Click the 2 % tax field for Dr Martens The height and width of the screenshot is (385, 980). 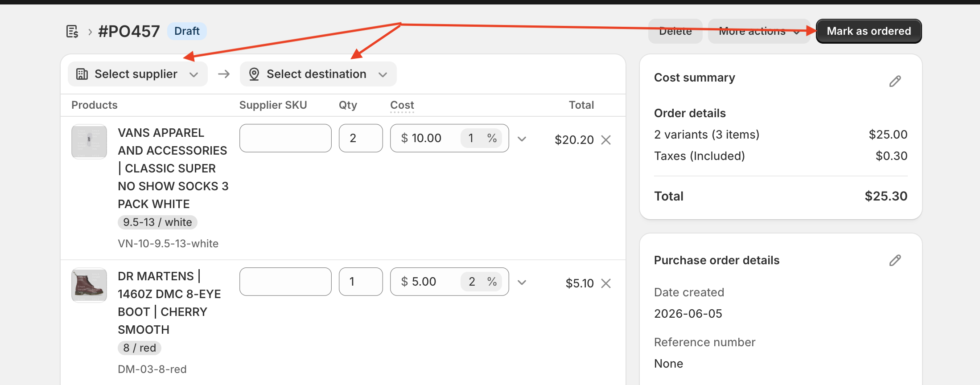482,282
